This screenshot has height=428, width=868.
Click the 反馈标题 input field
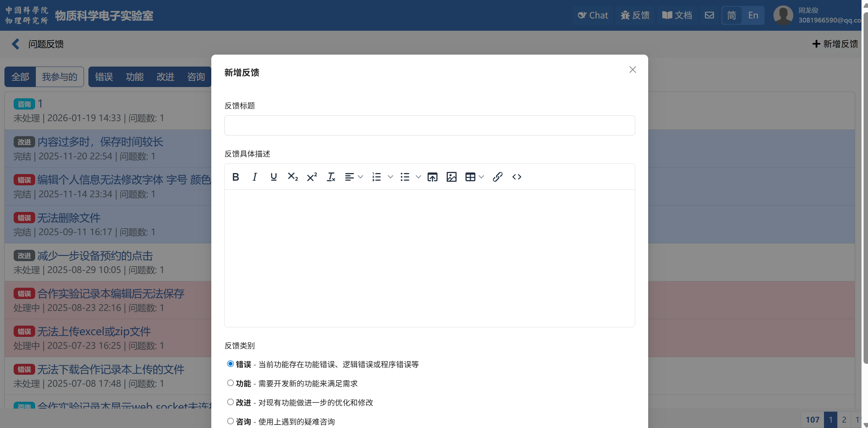tap(429, 125)
